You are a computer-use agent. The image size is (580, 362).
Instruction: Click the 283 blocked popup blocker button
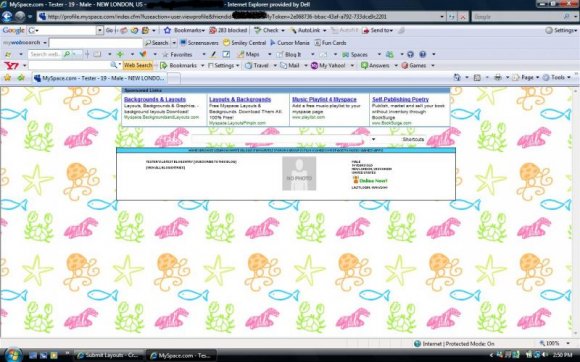point(228,30)
